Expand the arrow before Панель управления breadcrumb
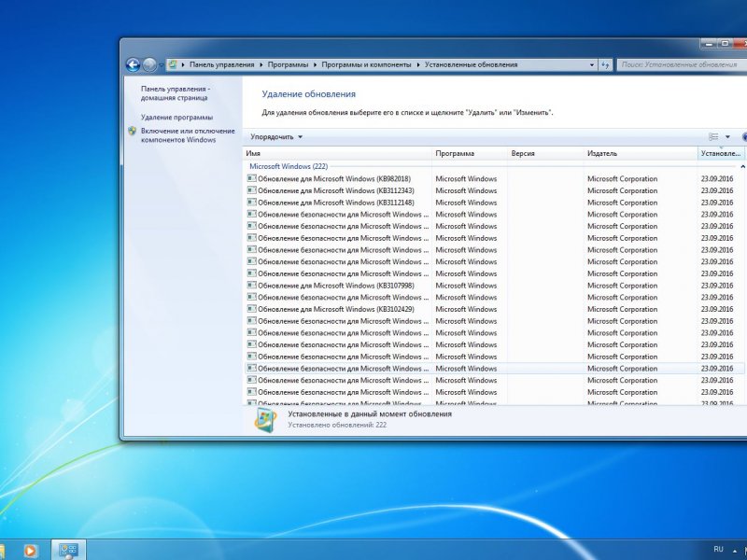747x560 pixels. (x=183, y=64)
